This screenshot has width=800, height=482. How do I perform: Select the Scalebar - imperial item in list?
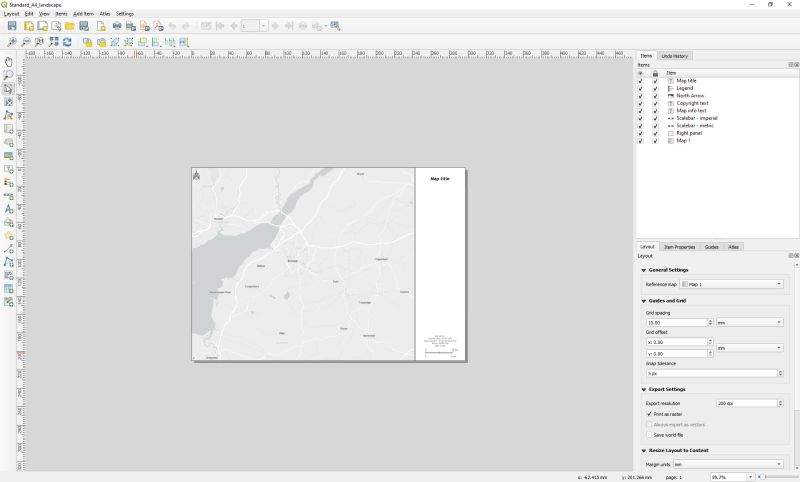(696, 118)
